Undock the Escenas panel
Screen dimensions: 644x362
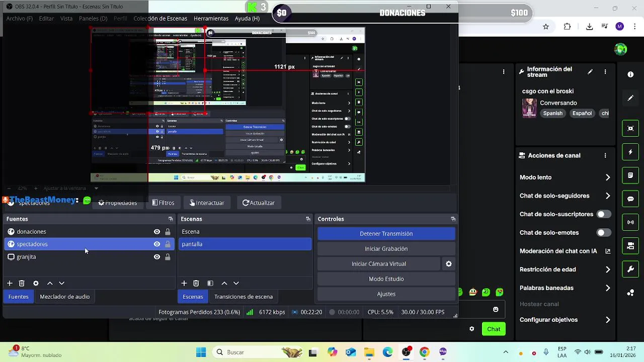click(308, 219)
